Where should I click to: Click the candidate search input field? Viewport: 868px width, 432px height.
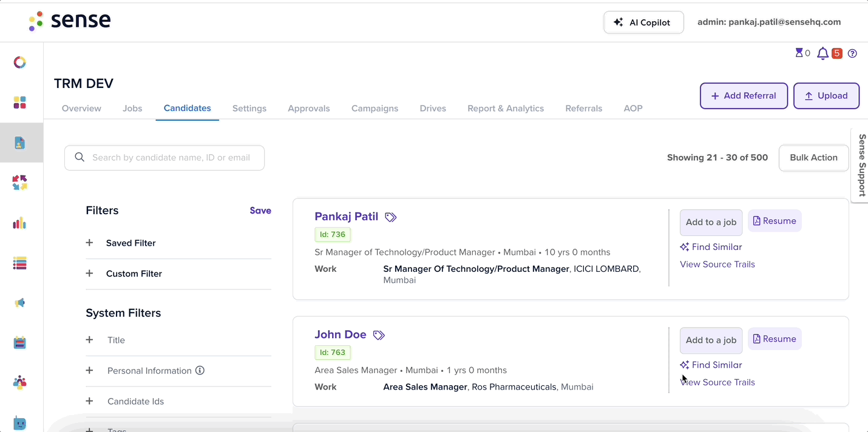(164, 158)
